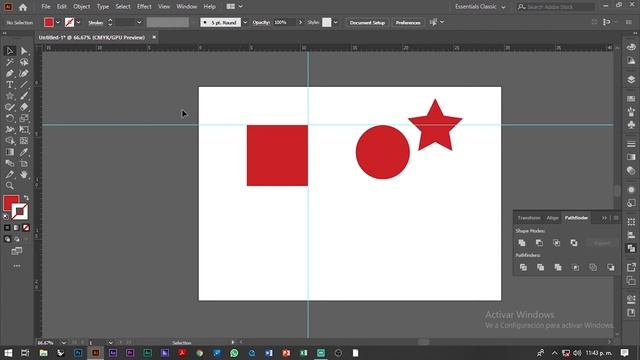Image resolution: width=640 pixels, height=360 pixels.
Task: Click the Minus Front shape mode icon
Action: 539,243
